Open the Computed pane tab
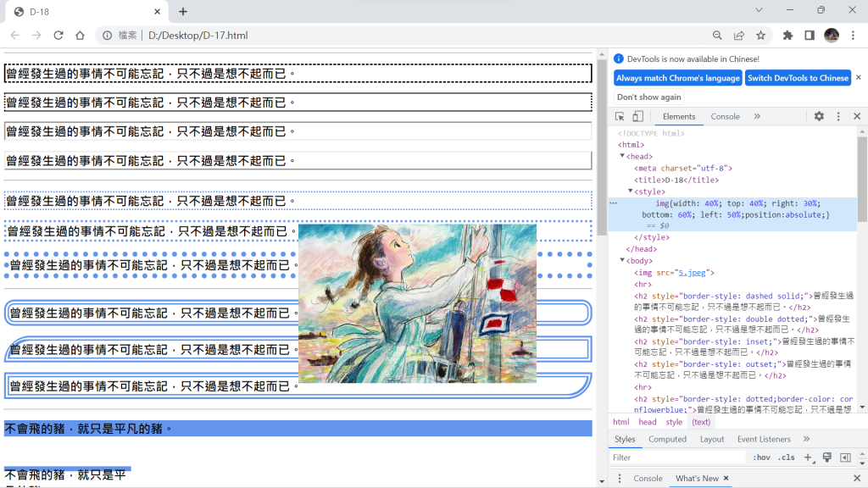The image size is (868, 488). tap(667, 439)
